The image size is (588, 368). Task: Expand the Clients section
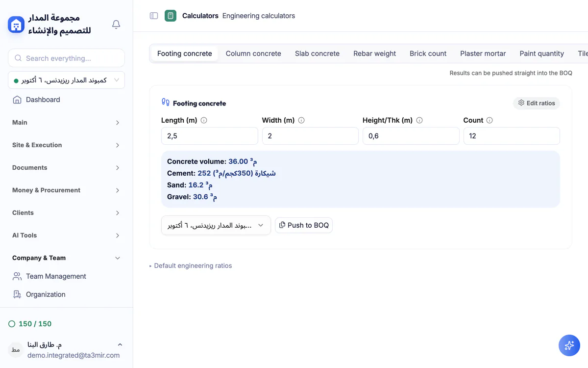point(66,213)
